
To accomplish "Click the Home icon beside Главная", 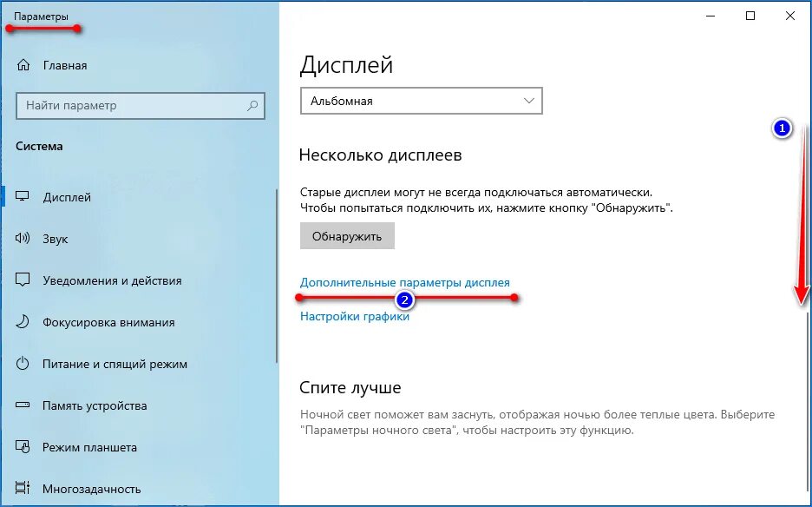I will [x=23, y=65].
